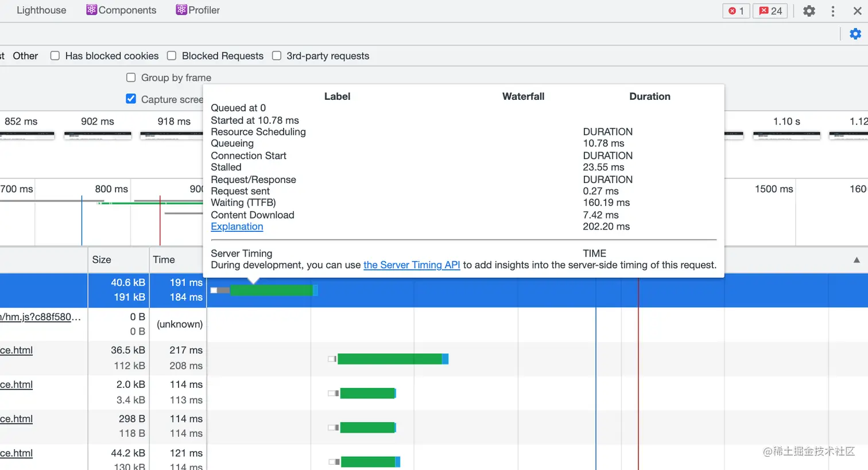Image resolution: width=868 pixels, height=470 pixels.
Task: Click the 800 ms overview timeline label
Action: (111, 189)
